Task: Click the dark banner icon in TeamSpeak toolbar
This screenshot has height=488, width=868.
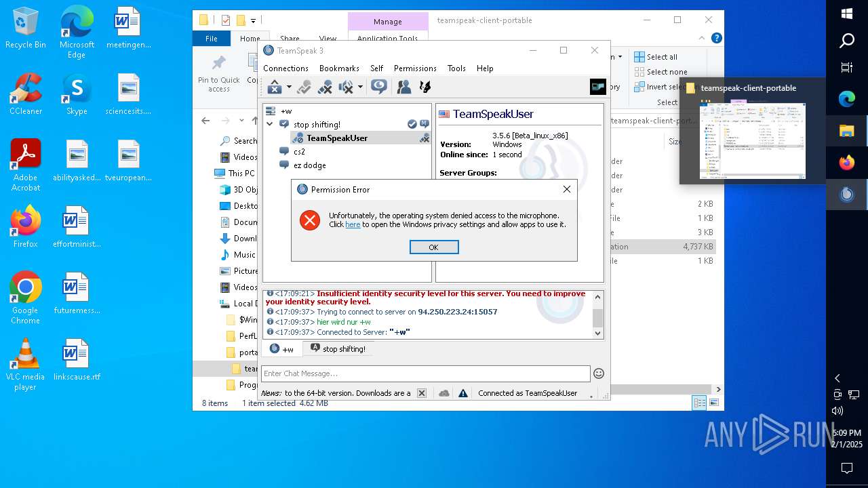Action: (597, 87)
